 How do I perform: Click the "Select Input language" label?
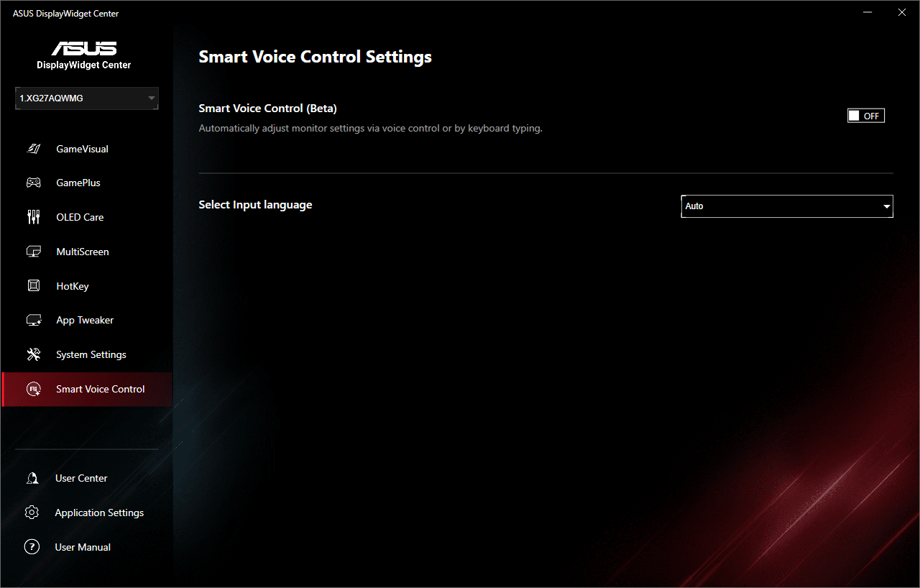coord(255,205)
